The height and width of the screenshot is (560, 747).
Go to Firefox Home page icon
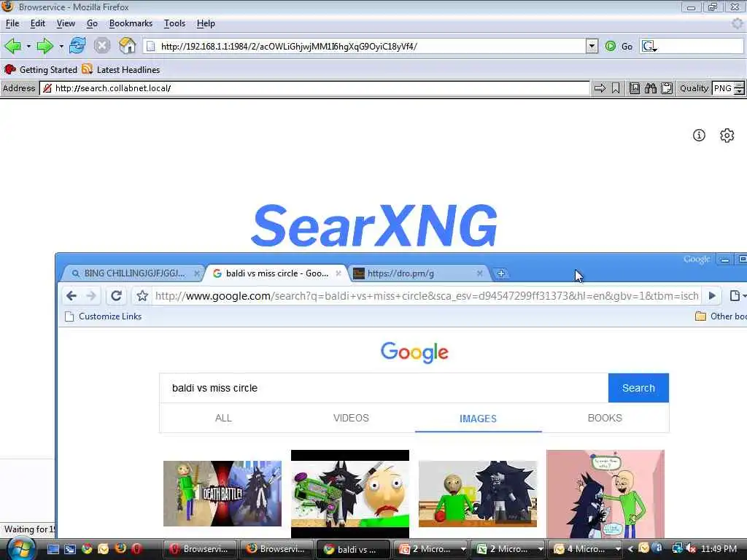click(127, 46)
